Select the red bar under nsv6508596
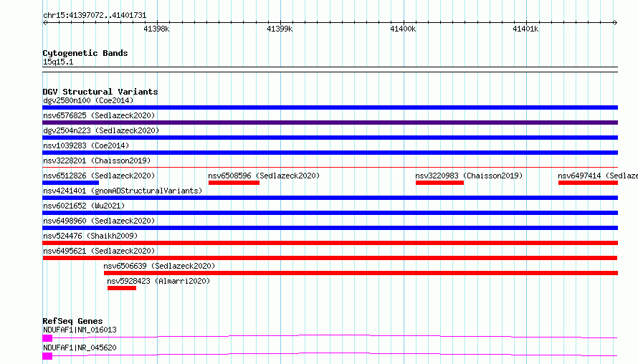This screenshot has height=364, width=638. click(x=234, y=183)
